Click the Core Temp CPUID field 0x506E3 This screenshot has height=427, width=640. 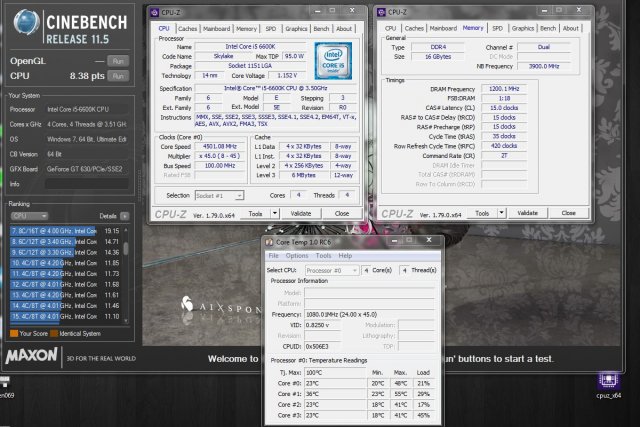[322, 346]
